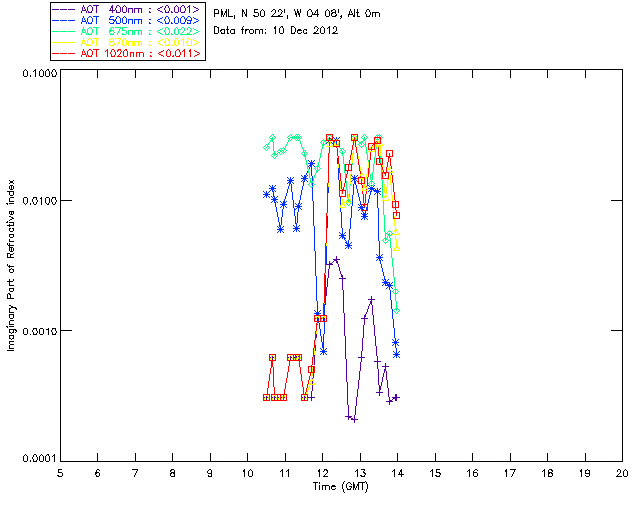Click the 'Time (GMT)' x-axis title
Screen dimensions: 640x512
340,487
